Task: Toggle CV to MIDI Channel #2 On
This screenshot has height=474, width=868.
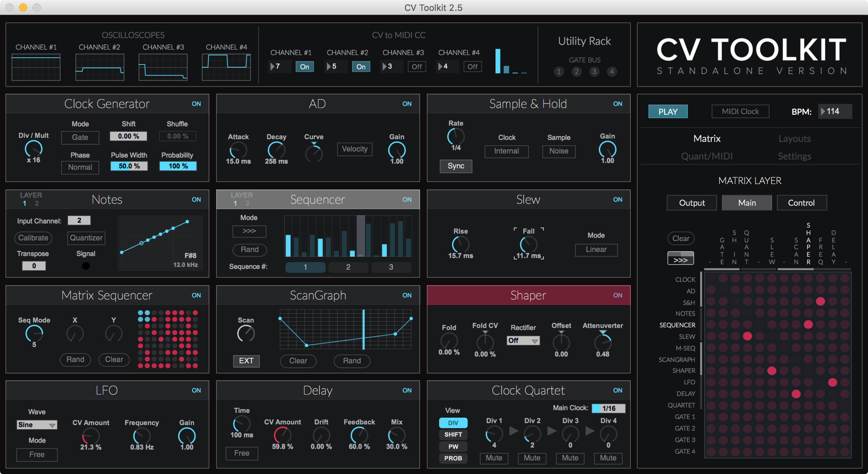Action: point(361,67)
